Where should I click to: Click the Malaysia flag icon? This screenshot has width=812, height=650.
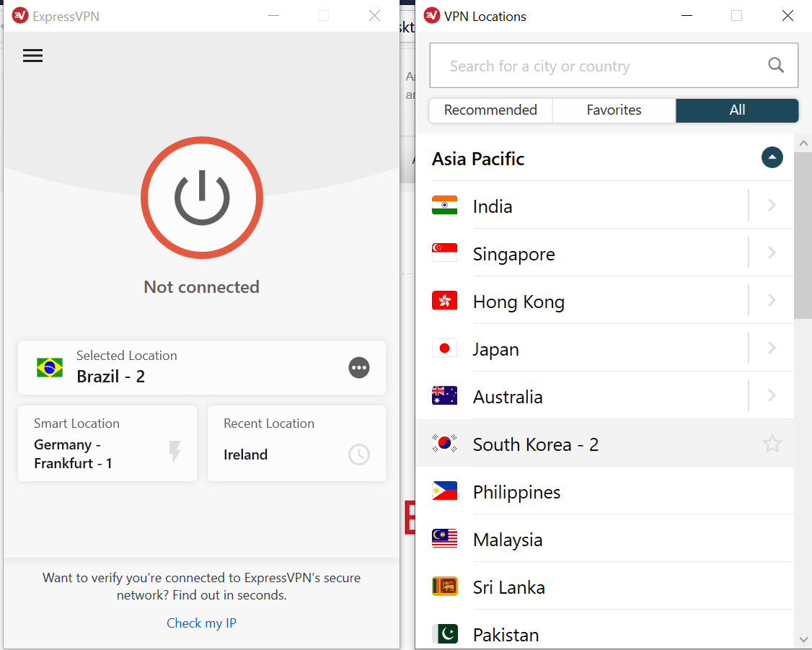pyautogui.click(x=444, y=539)
